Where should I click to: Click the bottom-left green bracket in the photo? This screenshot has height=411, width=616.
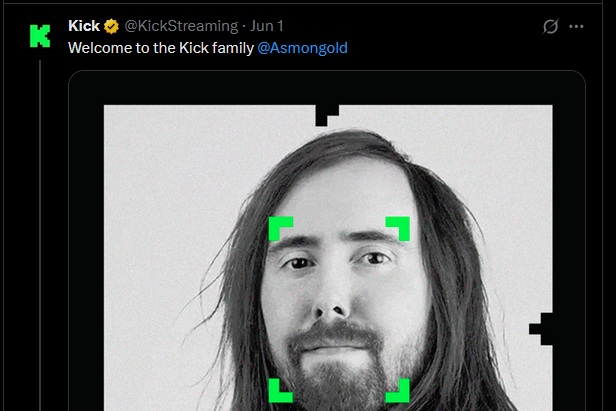280,390
